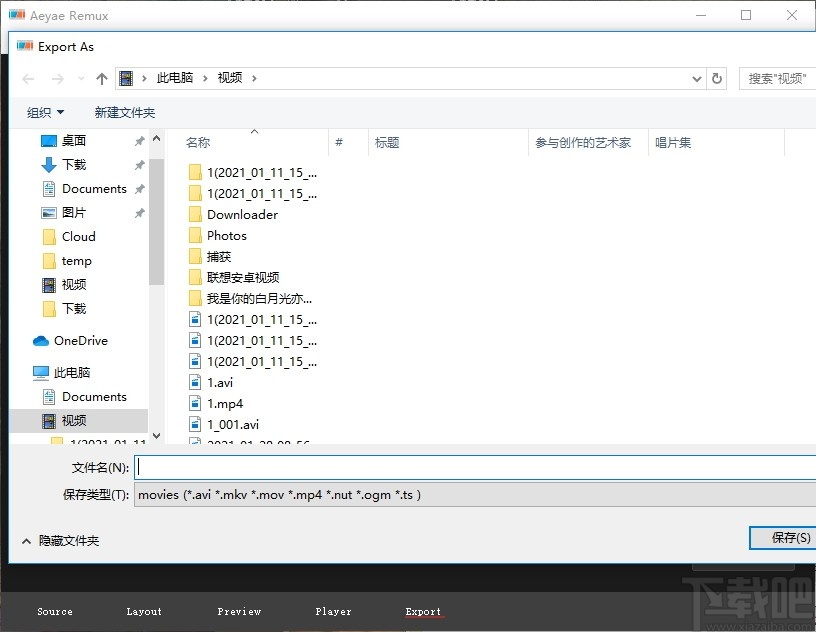Screen dimensions: 816x632
Task: Switch to the Preview tab
Action: pos(239,611)
